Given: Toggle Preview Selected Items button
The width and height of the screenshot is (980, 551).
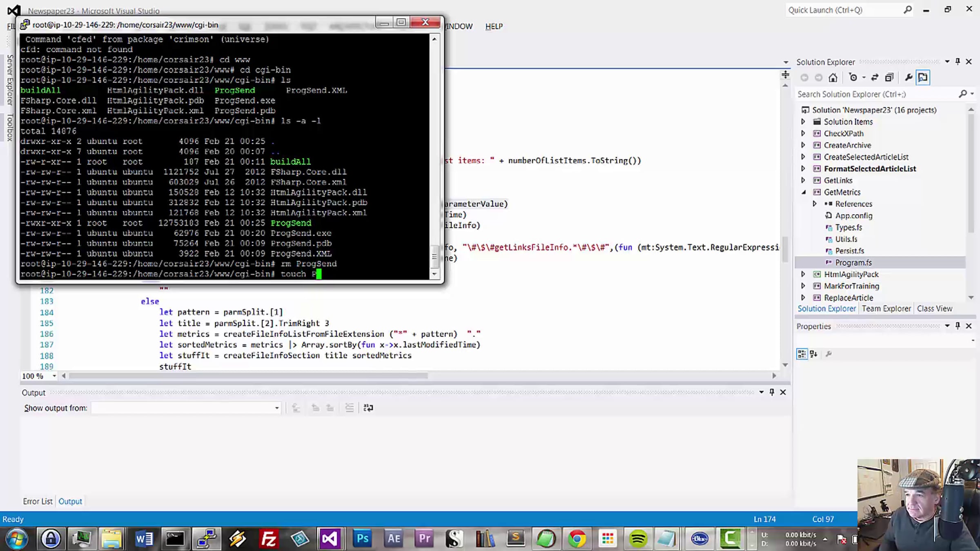Looking at the screenshot, I should coord(923,78).
